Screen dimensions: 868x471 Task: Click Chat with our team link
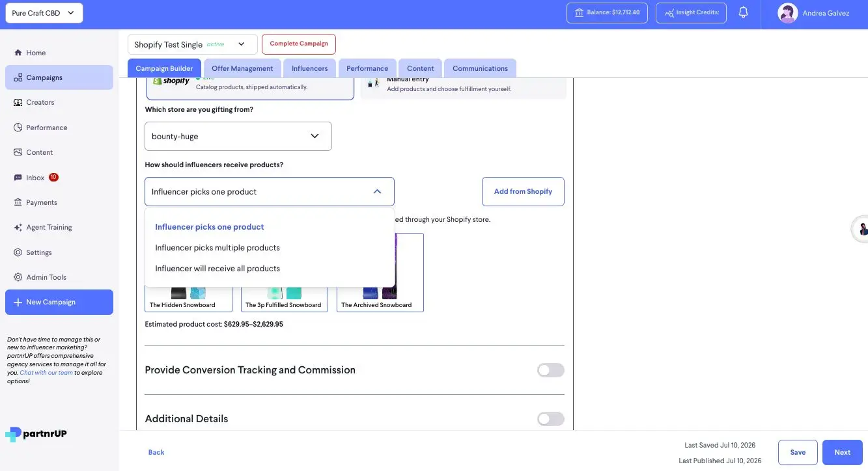coord(46,373)
